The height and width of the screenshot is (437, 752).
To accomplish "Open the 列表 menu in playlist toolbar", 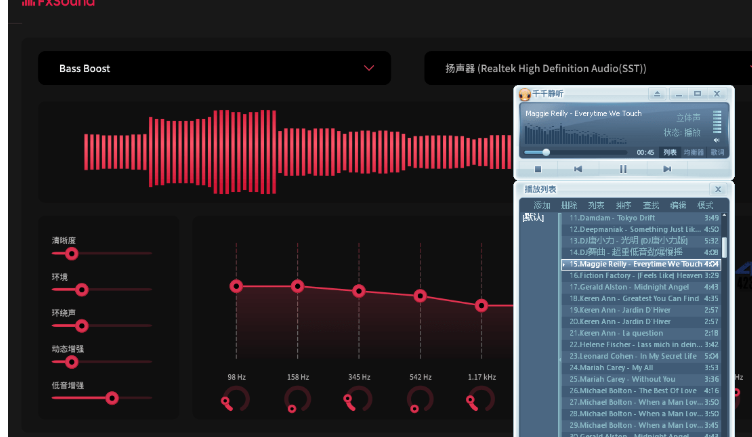I will (x=596, y=205).
